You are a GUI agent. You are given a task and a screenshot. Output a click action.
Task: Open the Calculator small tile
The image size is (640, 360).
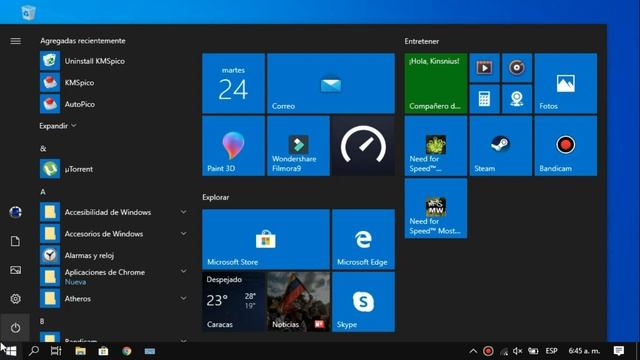[x=484, y=99]
